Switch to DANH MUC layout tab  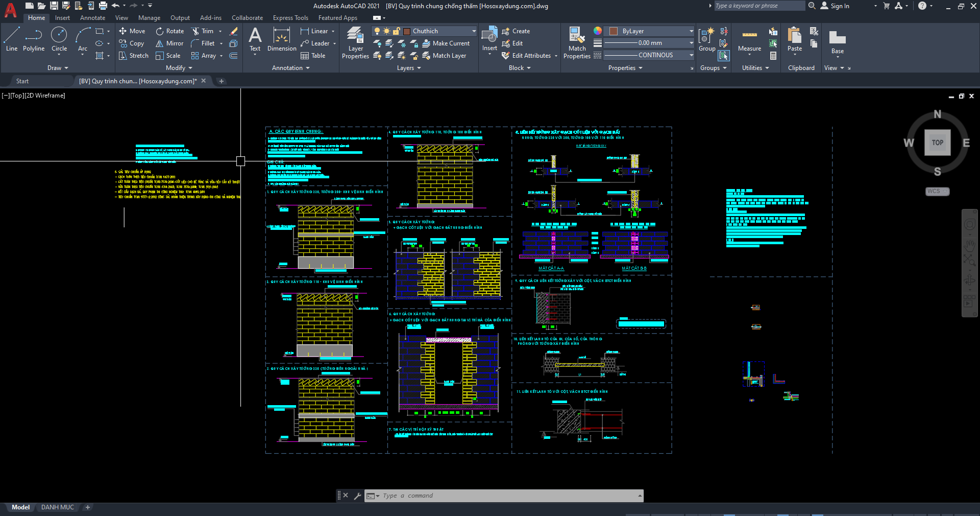pos(57,507)
